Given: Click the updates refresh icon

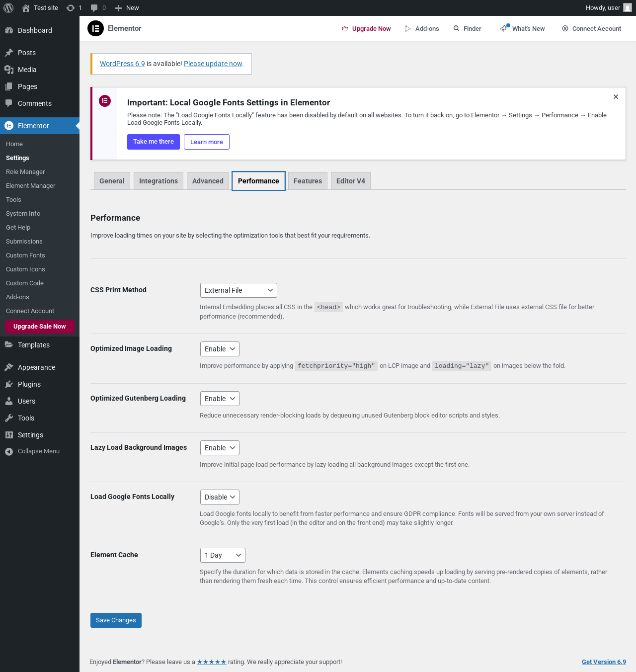Looking at the screenshot, I should (71, 8).
